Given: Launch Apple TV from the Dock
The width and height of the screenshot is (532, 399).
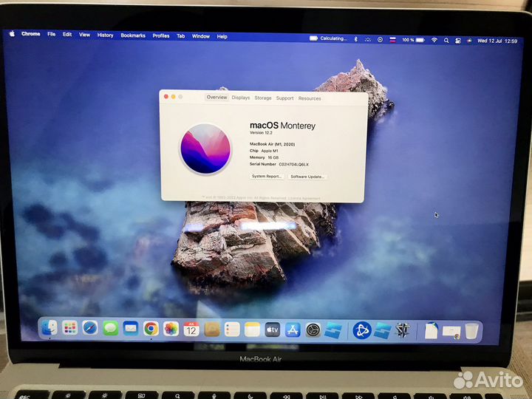Looking at the screenshot, I should tap(273, 330).
